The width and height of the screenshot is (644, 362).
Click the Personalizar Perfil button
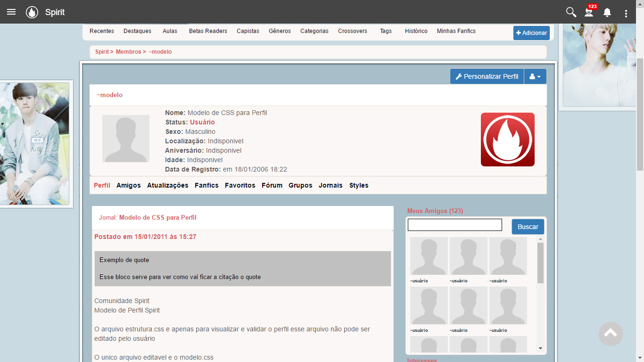coord(487,76)
